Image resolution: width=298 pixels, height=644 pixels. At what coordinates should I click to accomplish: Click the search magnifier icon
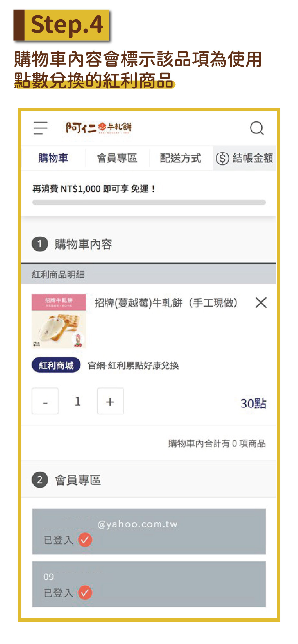[x=257, y=129]
